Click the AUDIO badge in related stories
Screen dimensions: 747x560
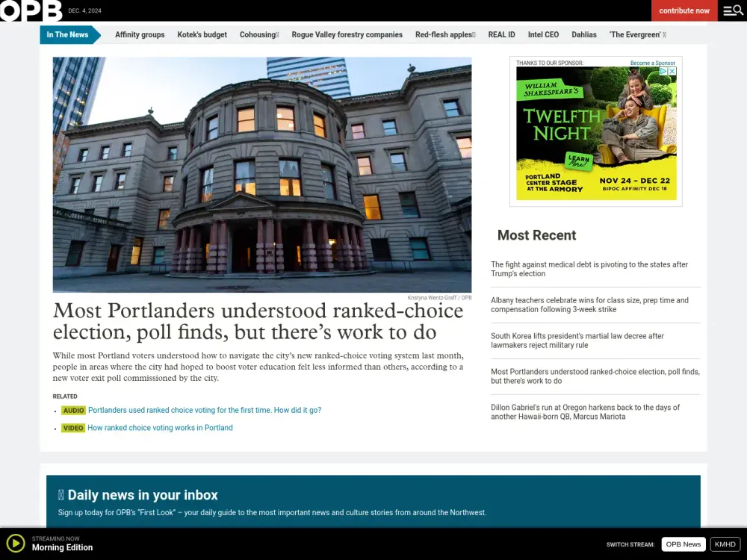73,411
